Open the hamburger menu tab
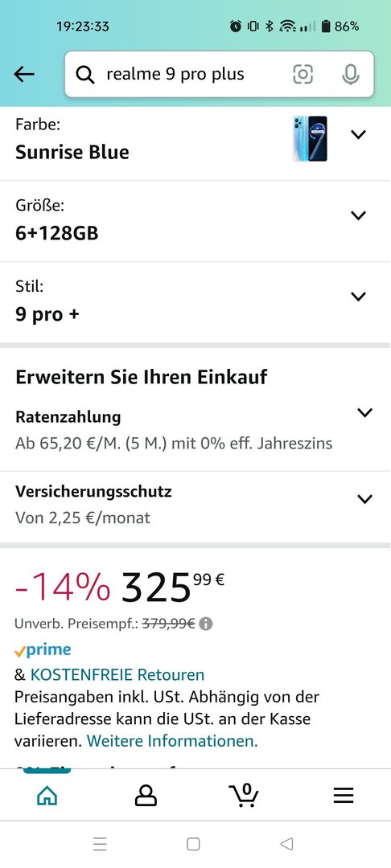 [x=344, y=796]
